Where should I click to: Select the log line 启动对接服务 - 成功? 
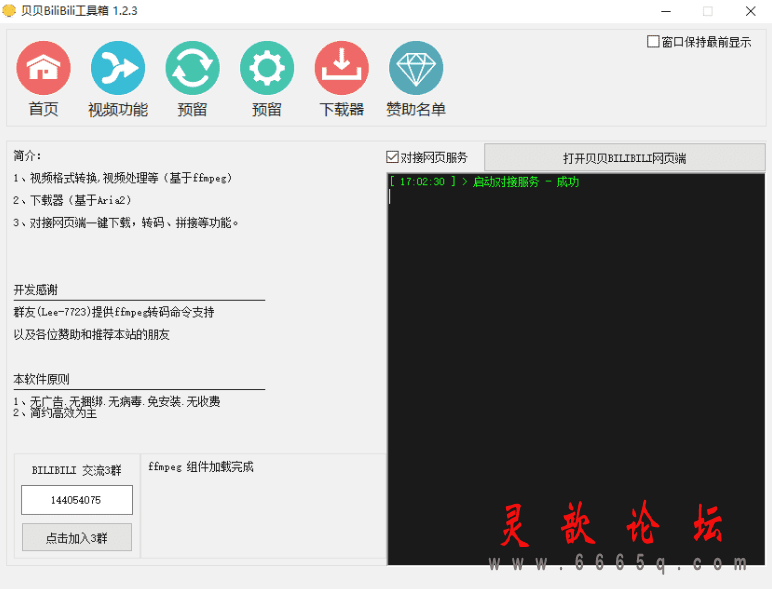pos(484,182)
